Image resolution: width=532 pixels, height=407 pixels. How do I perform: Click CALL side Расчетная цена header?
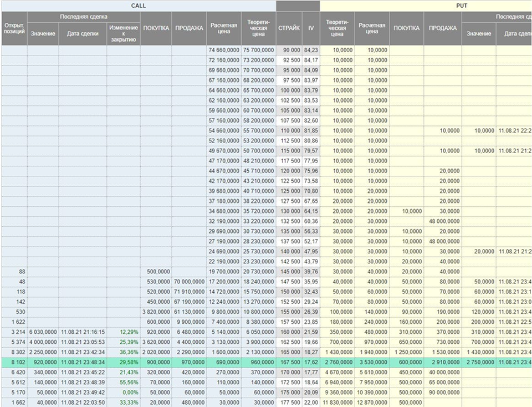pyautogui.click(x=224, y=28)
